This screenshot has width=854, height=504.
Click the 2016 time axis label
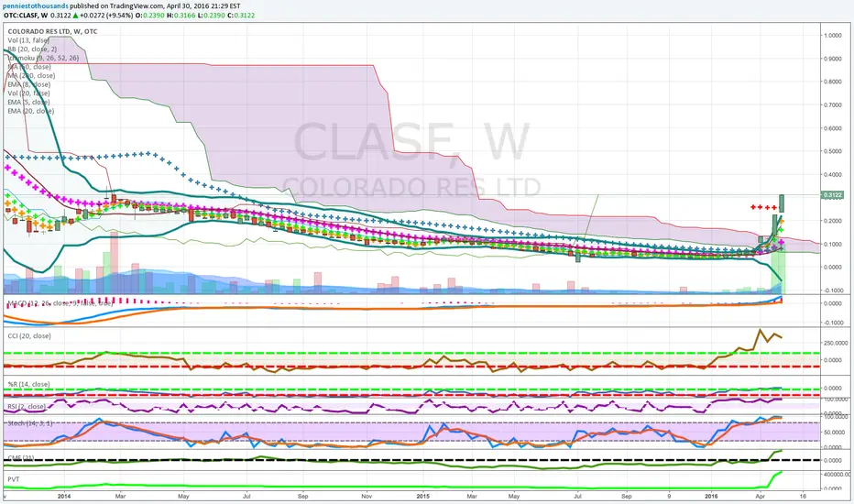tap(711, 497)
